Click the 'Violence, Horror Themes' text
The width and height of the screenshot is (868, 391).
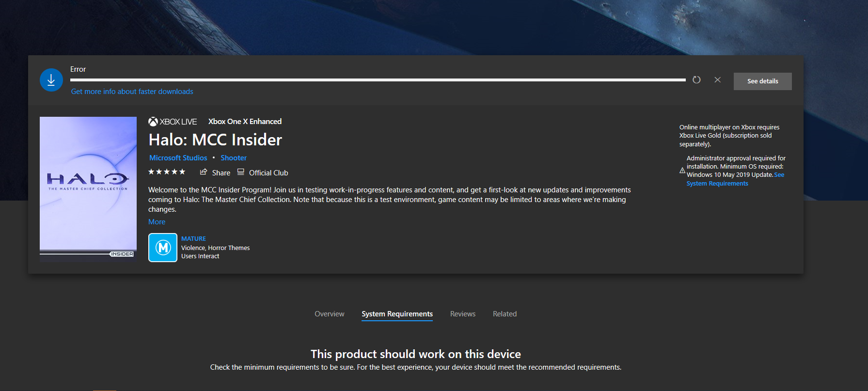coord(216,248)
